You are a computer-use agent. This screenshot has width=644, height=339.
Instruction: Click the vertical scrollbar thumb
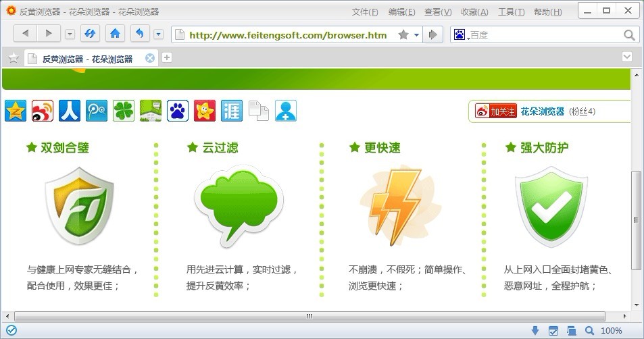pyautogui.click(x=636, y=220)
